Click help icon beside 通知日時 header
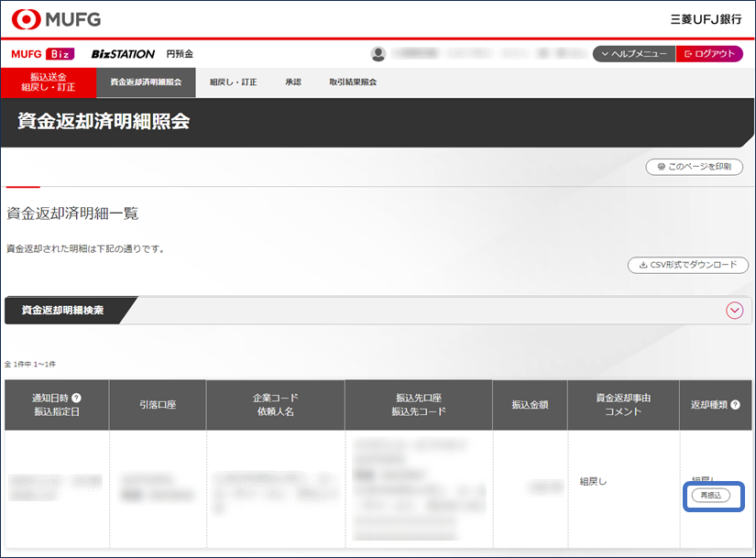756x558 pixels. pos(76,398)
